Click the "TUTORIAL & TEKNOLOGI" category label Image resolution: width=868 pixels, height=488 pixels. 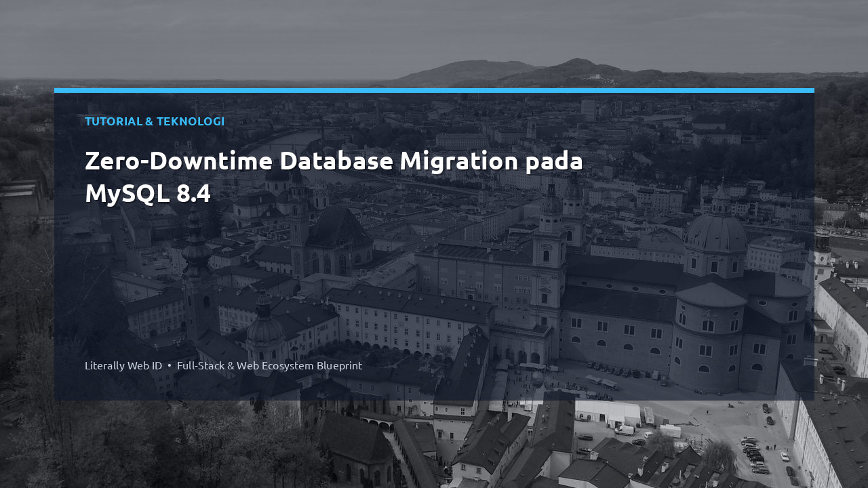pyautogui.click(x=155, y=121)
